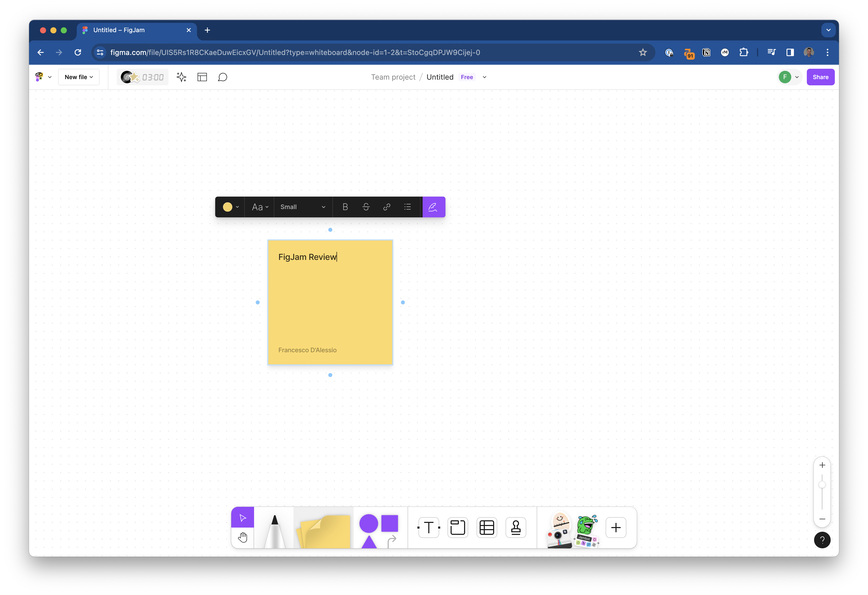
Task: Open the New file dropdown
Action: tap(79, 77)
